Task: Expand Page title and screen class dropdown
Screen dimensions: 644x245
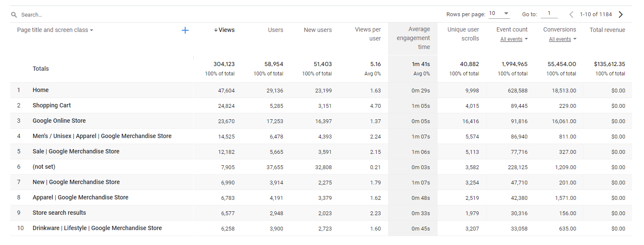Action: coord(55,30)
